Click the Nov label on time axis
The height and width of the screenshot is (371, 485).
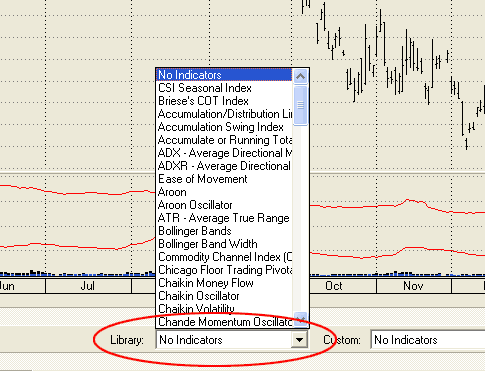pyautogui.click(x=413, y=286)
